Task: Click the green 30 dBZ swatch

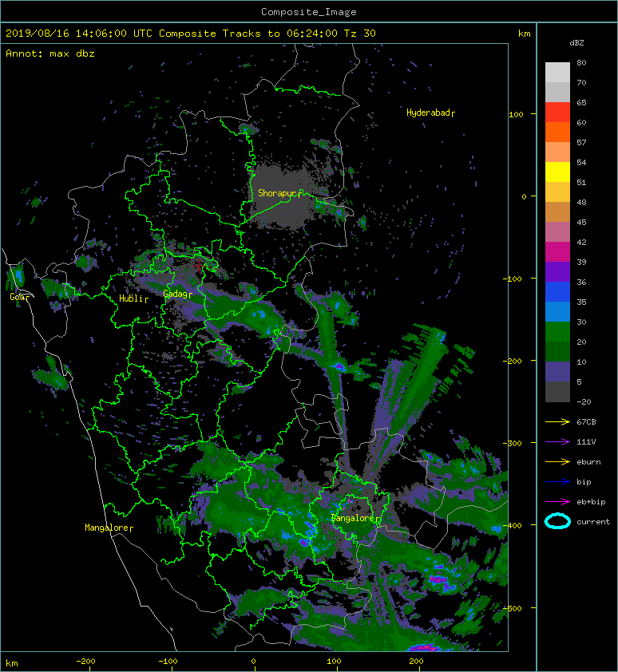Action: click(557, 331)
